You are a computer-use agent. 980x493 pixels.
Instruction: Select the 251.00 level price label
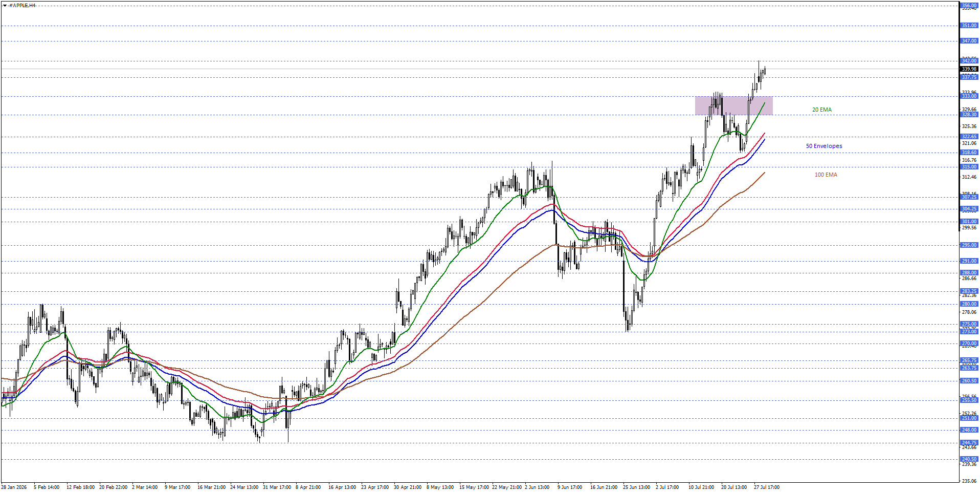coord(969,418)
